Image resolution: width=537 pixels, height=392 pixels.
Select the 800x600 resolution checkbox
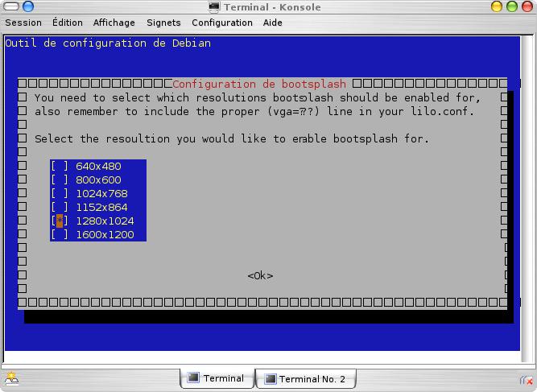point(60,180)
